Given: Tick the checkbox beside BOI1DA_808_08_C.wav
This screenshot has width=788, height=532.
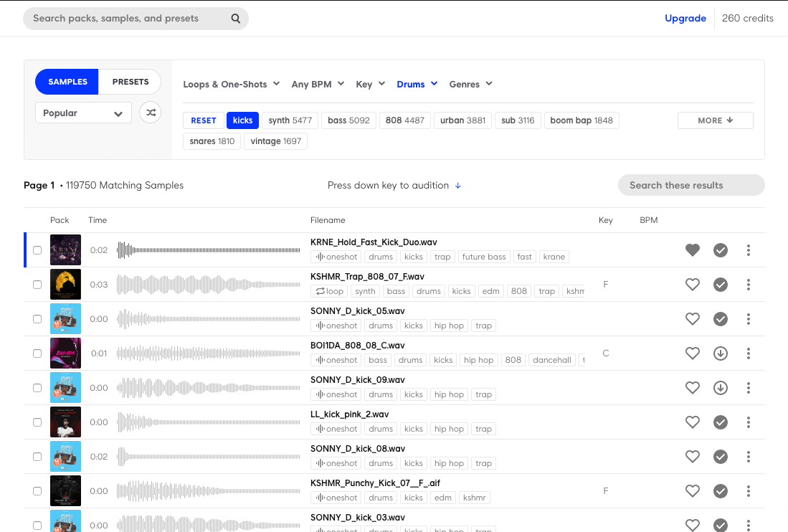Looking at the screenshot, I should [x=37, y=353].
